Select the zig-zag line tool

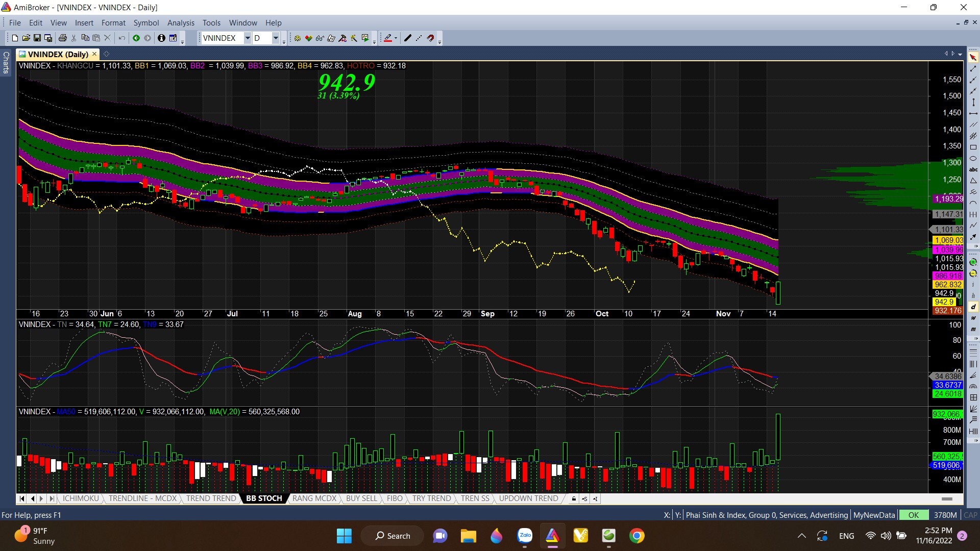tap(973, 226)
